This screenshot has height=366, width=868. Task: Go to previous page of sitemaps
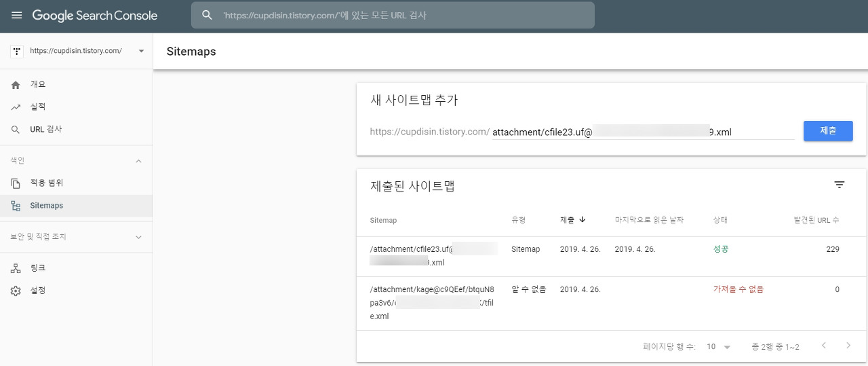pyautogui.click(x=824, y=346)
